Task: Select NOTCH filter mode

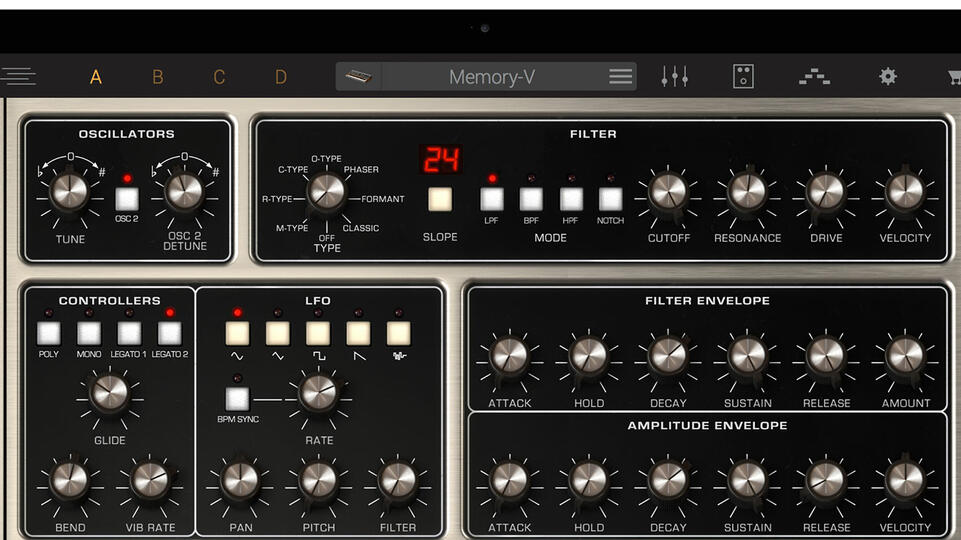Action: [610, 199]
